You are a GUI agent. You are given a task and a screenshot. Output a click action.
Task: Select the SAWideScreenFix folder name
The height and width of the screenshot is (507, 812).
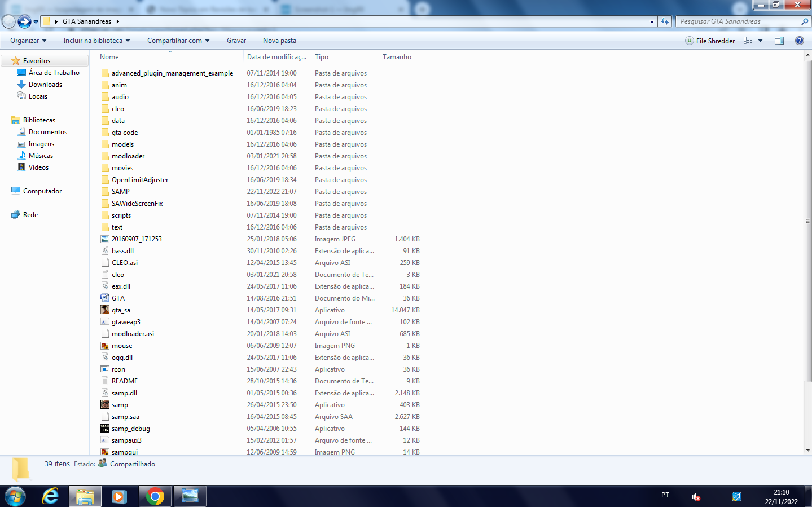click(x=137, y=204)
